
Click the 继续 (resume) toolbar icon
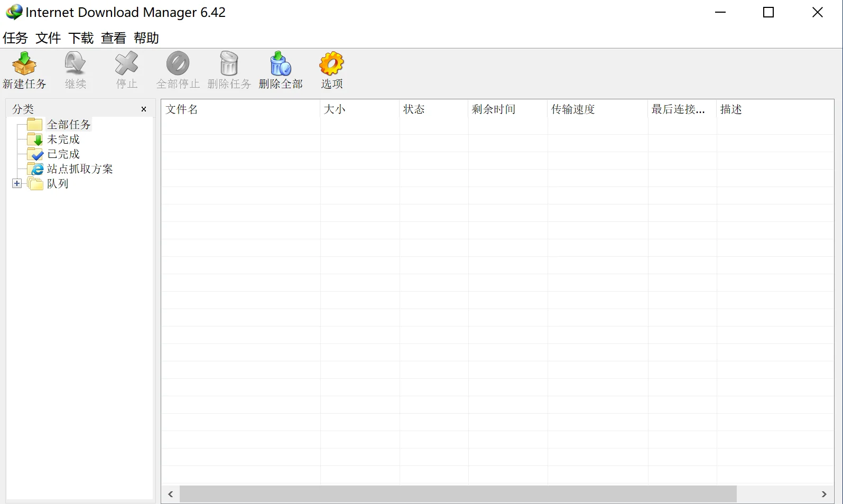coord(75,64)
